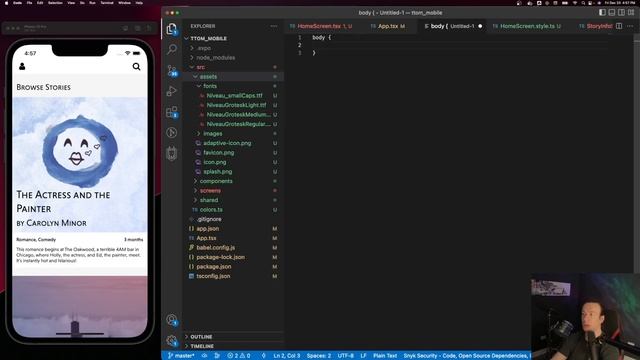This screenshot has width=640, height=360.
Task: Open tsconfig.json in the explorer
Action: click(x=233, y=276)
